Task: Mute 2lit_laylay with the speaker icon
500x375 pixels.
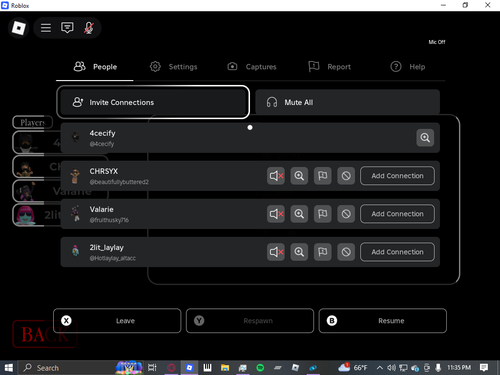Action: point(276,252)
